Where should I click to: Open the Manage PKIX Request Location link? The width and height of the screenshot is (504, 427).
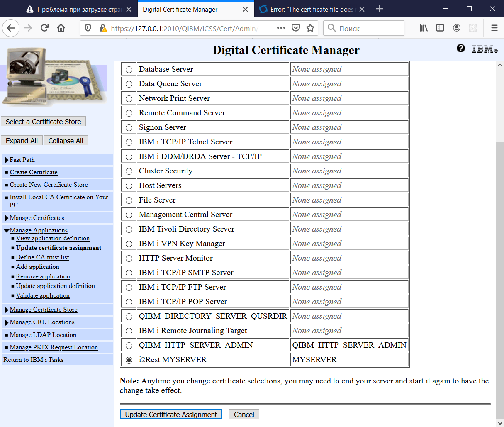(54, 347)
